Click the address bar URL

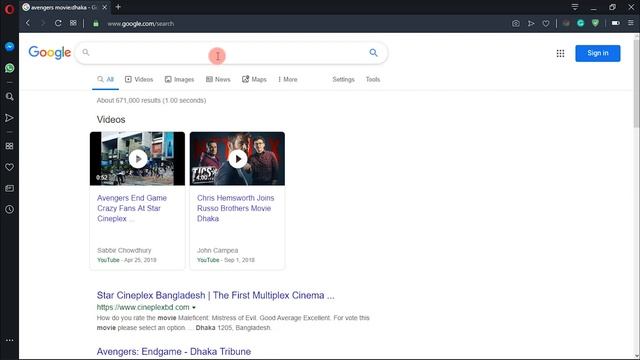[140, 24]
